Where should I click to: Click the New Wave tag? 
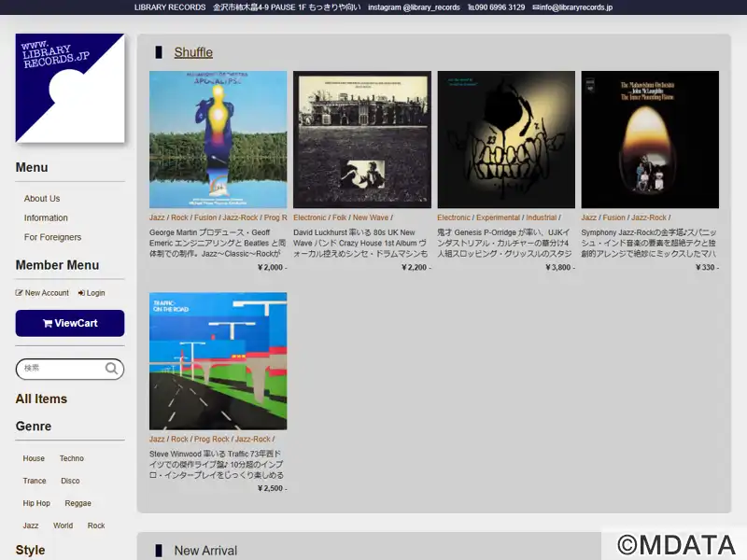(371, 217)
